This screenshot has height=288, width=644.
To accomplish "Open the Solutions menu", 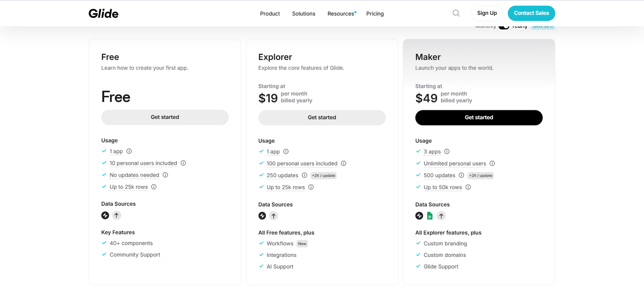I will 303,14.
